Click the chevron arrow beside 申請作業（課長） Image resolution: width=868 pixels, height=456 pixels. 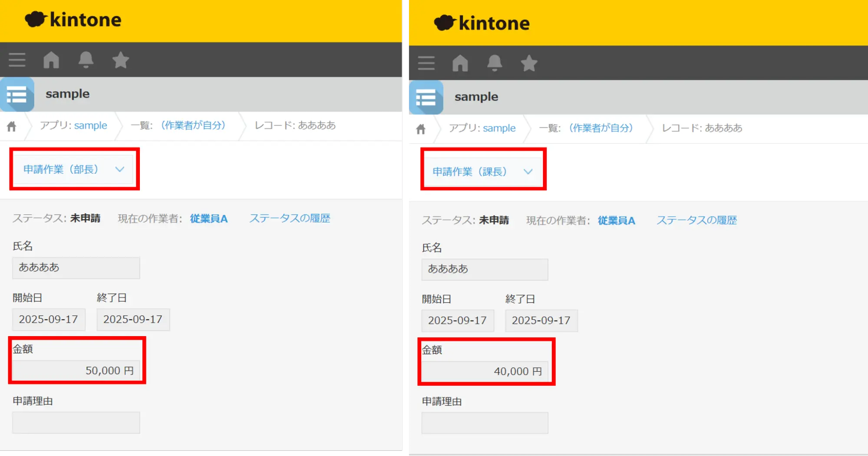click(x=528, y=172)
